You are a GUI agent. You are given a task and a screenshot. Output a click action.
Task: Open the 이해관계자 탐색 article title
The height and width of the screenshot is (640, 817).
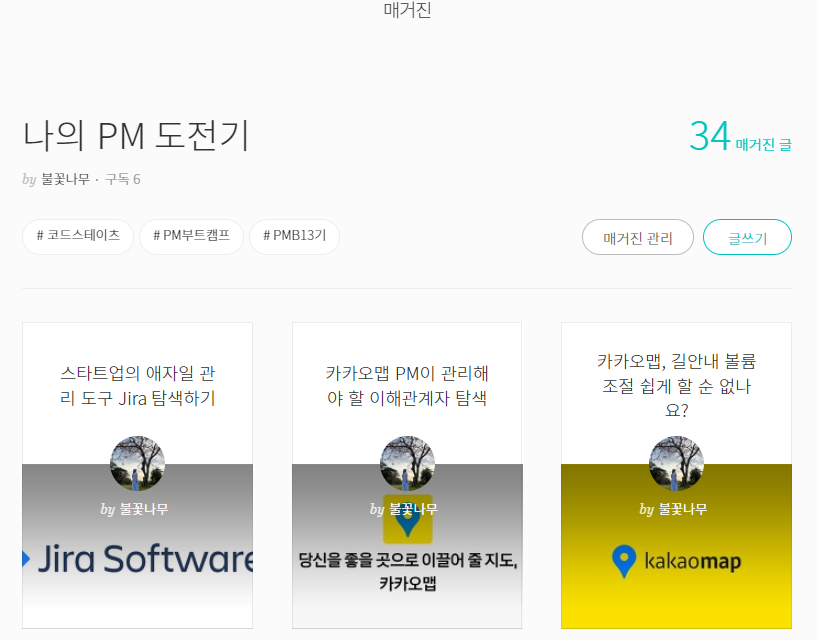coord(407,386)
